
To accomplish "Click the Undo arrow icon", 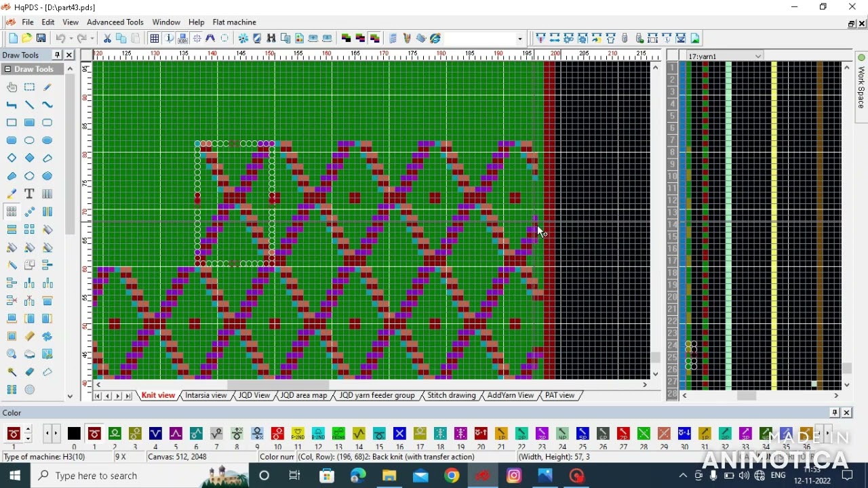I will (60, 39).
